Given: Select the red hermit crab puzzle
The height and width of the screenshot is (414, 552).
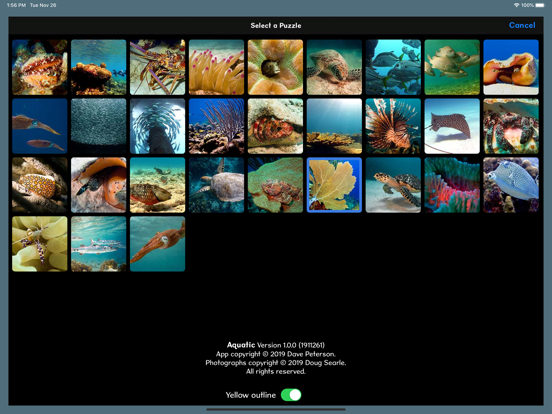Looking at the screenshot, I should (275, 126).
